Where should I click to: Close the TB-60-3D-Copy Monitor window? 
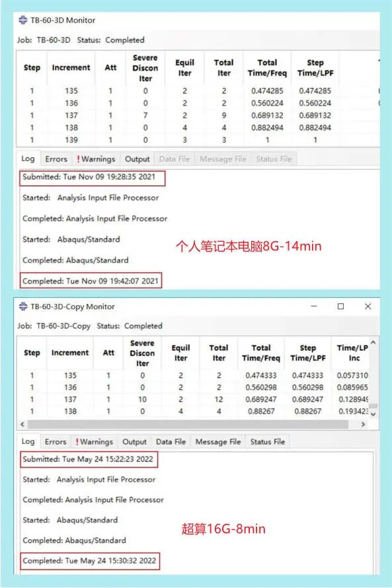(368, 306)
